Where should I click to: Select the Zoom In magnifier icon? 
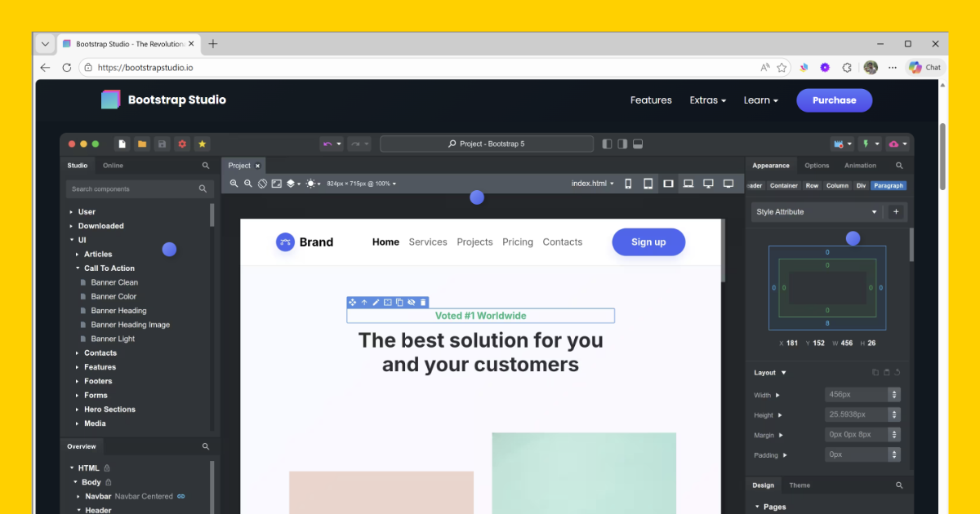[x=234, y=184]
